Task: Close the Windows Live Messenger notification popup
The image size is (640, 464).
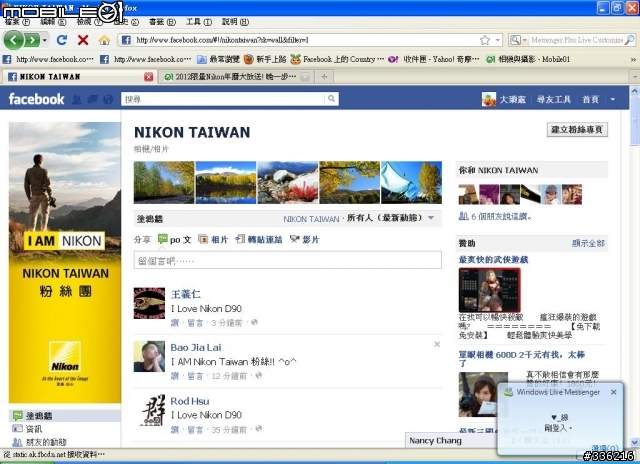Action: 613,392
